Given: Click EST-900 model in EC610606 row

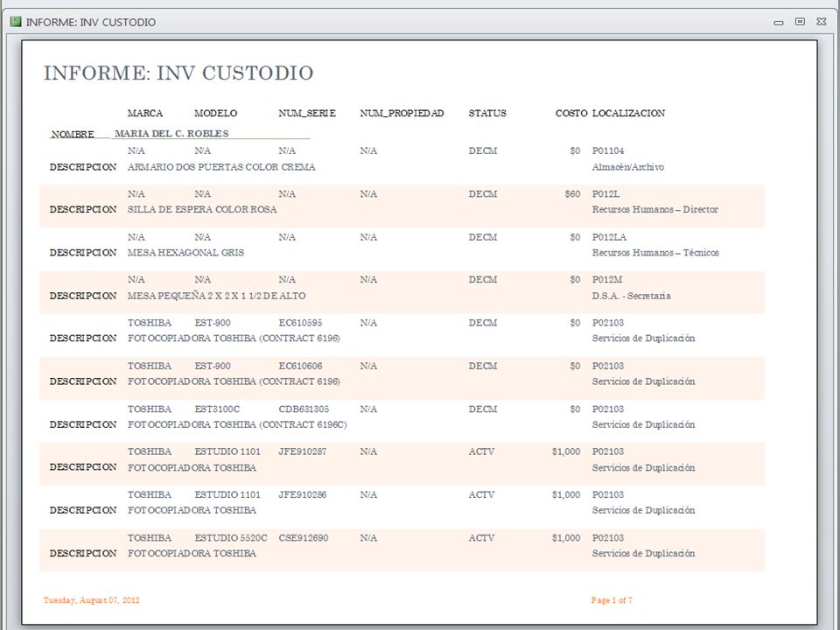Looking at the screenshot, I should [212, 366].
